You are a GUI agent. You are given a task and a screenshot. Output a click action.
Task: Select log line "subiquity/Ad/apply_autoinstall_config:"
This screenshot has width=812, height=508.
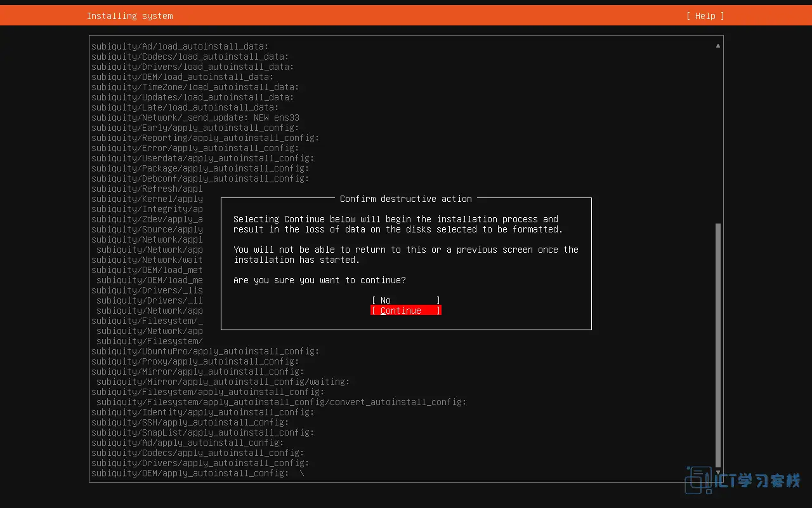(x=188, y=443)
